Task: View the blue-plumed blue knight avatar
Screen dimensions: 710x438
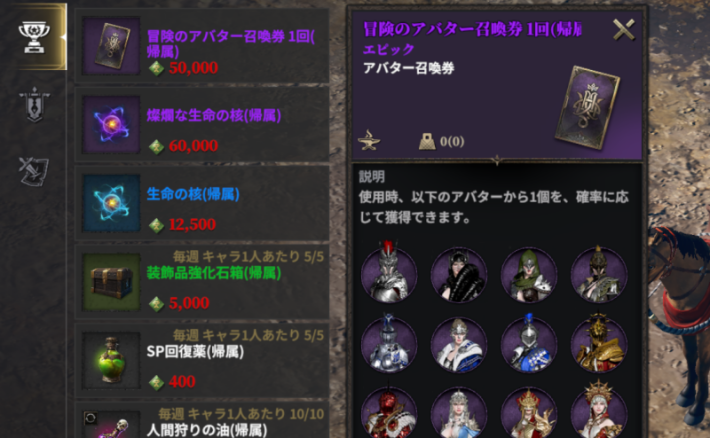Action: coord(529,343)
